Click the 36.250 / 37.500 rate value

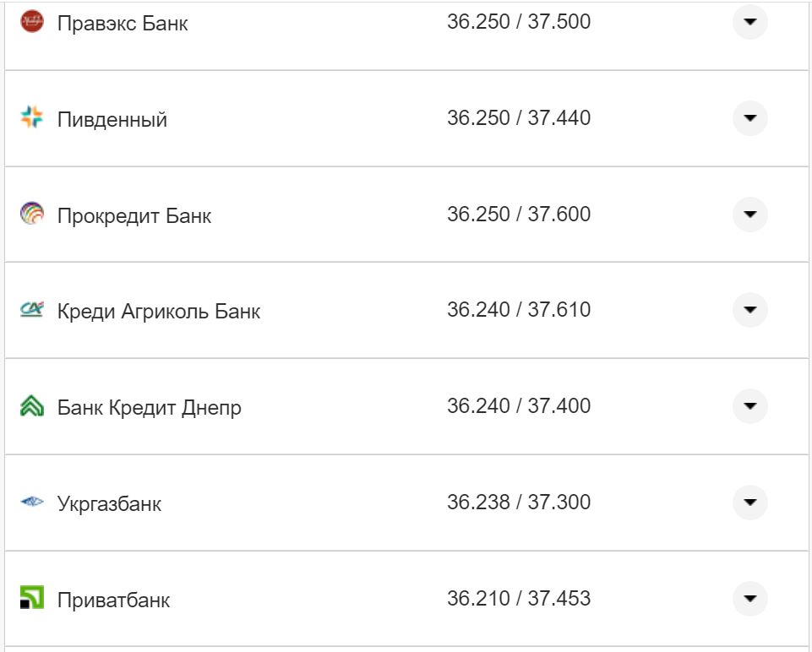(520, 21)
